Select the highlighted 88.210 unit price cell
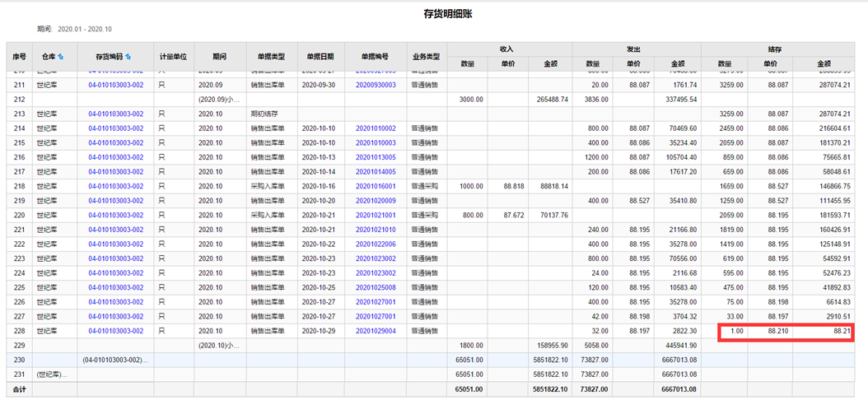The height and width of the screenshot is (400, 868). (x=769, y=331)
